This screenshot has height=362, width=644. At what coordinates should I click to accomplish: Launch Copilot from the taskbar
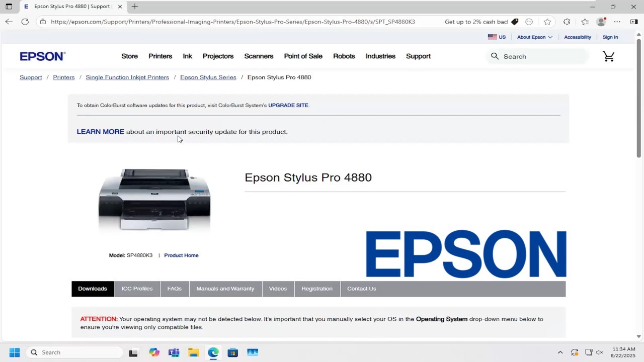[x=154, y=352]
